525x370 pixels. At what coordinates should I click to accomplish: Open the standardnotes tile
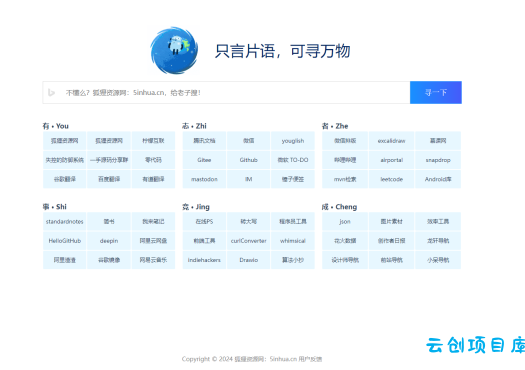pos(65,221)
